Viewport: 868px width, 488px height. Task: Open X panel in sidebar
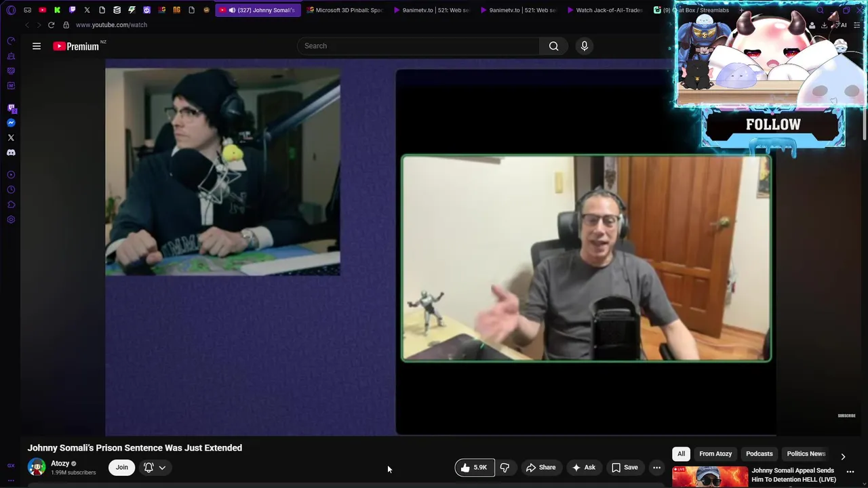(x=11, y=138)
